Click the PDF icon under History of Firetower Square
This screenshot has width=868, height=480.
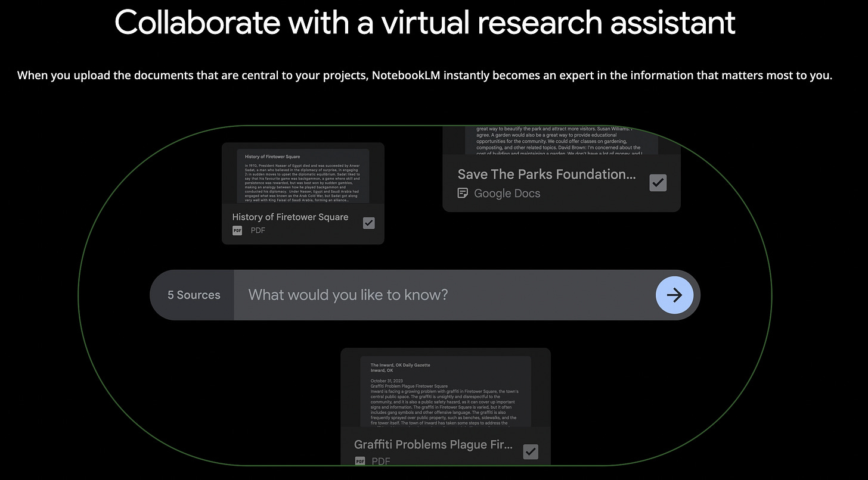pyautogui.click(x=237, y=230)
